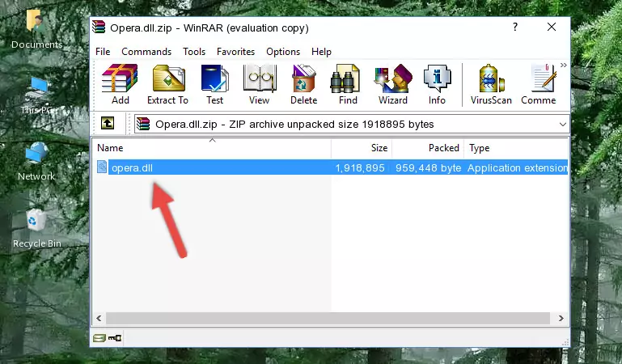Sort by the Size column header
The height and width of the screenshot is (364, 622).
(x=362, y=148)
